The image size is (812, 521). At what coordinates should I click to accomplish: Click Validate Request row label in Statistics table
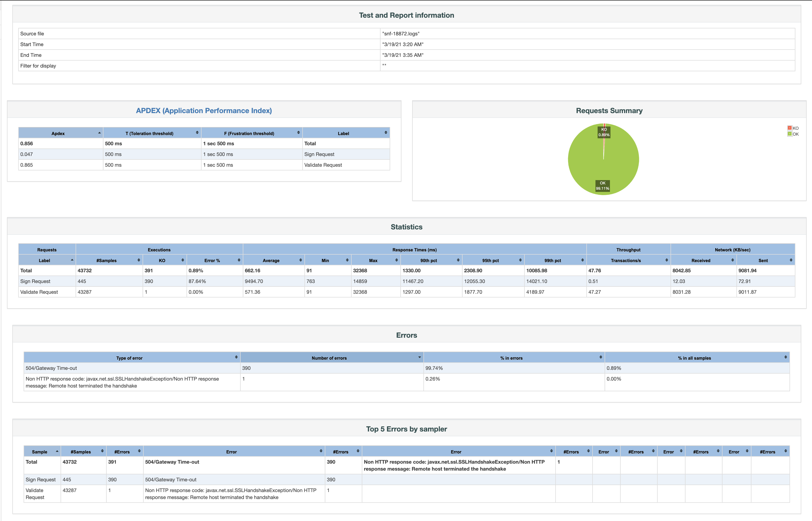coord(39,292)
